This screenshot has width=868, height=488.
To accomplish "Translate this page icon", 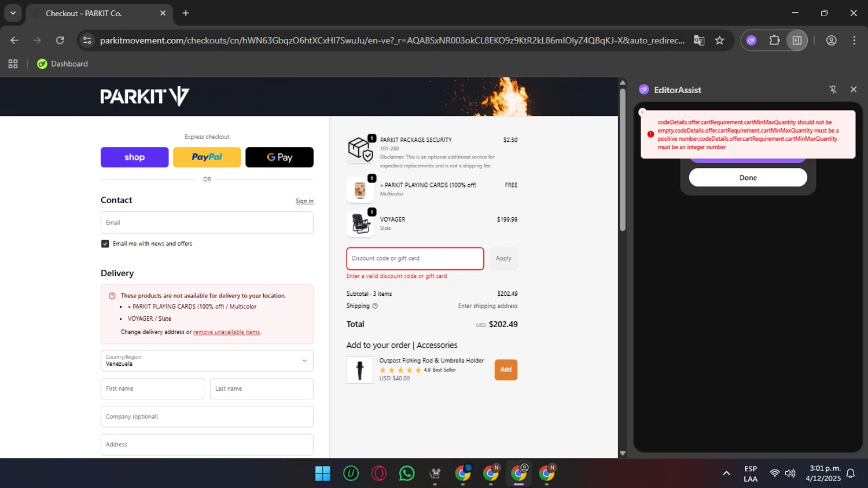I will pyautogui.click(x=699, y=41).
